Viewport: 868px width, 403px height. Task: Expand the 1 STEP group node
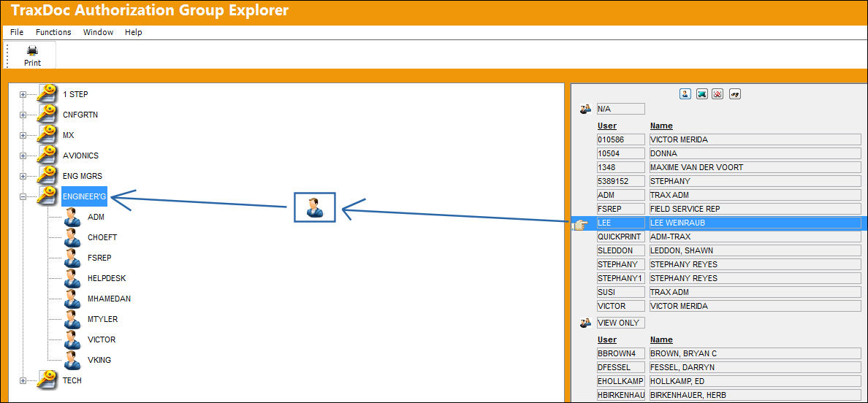pos(23,94)
